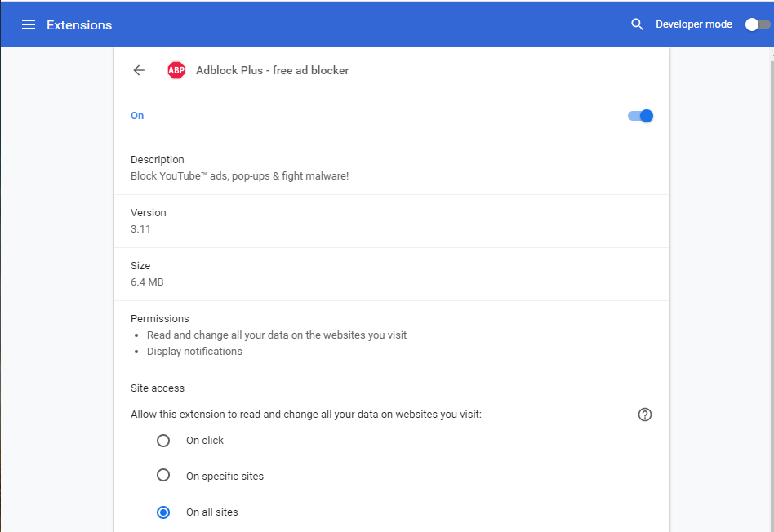Screen dimensions: 774x532
Task: Turn off the Adblock Plus extension switch
Action: (640, 116)
